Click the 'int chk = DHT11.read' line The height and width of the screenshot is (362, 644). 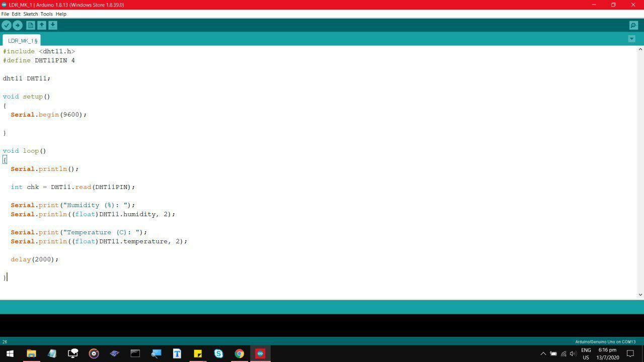[x=73, y=187]
